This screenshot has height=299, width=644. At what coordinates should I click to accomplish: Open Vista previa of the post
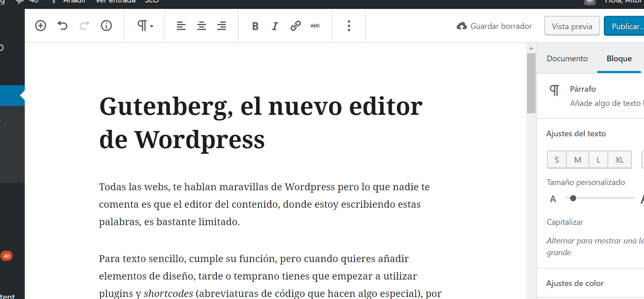[572, 26]
